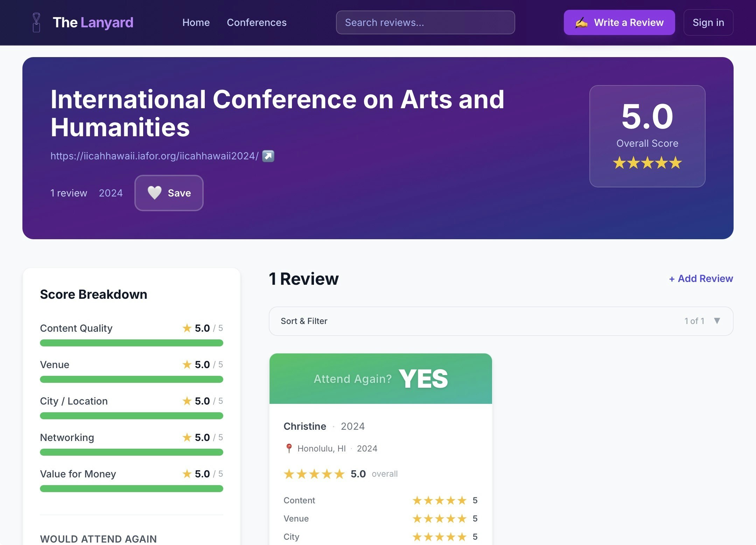Expand the Sort & Filter arrow
This screenshot has width=756, height=545.
(717, 321)
